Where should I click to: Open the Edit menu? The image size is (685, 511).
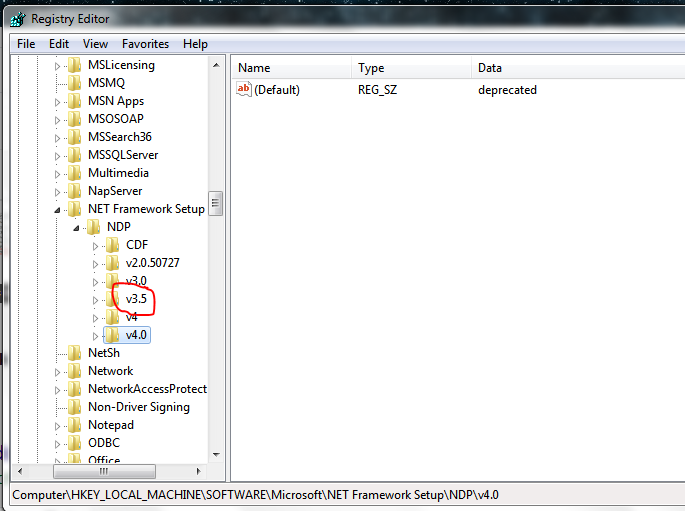click(x=59, y=44)
